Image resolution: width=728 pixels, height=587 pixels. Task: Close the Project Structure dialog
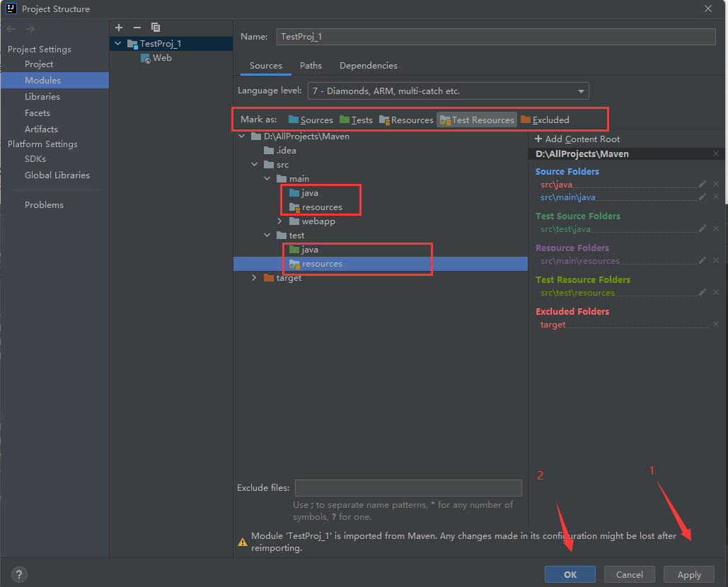point(708,8)
